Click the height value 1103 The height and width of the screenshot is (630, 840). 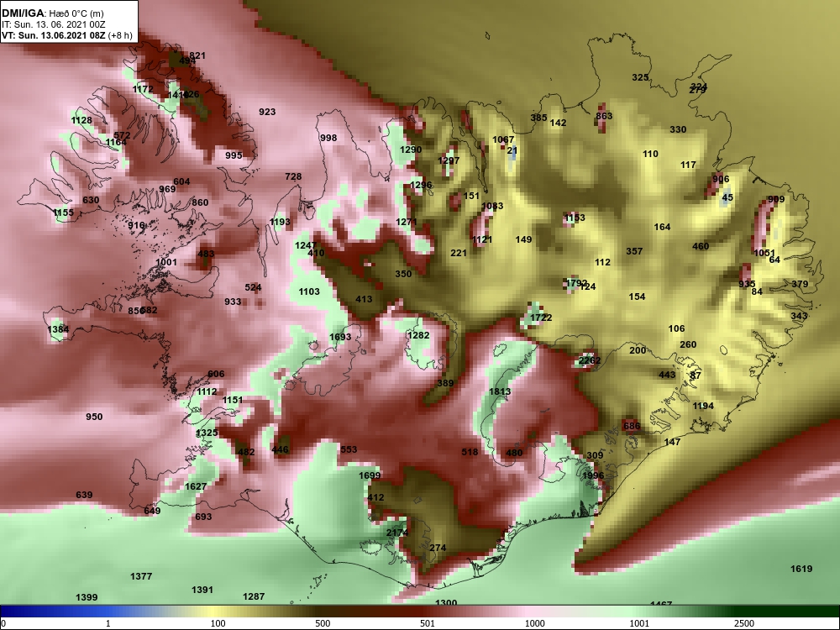(309, 291)
